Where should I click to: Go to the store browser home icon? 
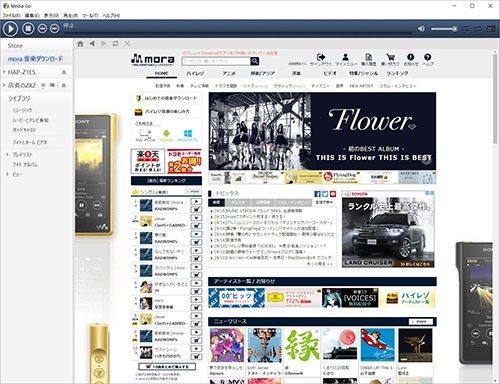(x=80, y=44)
